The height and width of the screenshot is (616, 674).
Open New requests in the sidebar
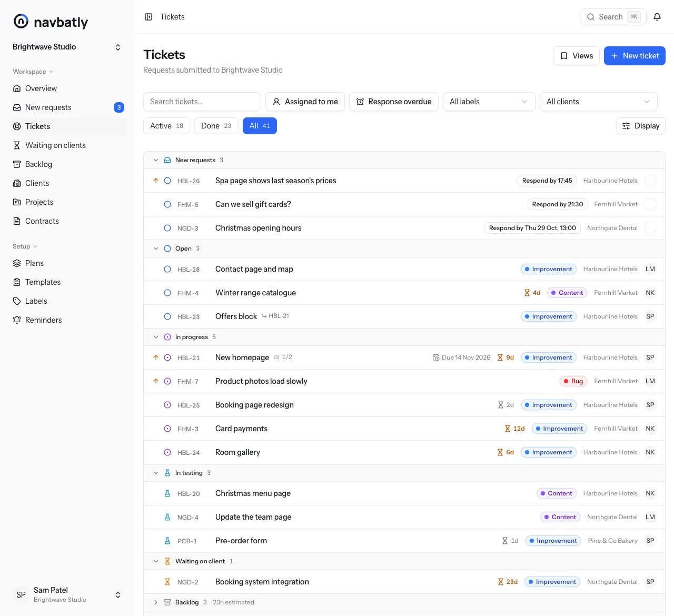pyautogui.click(x=67, y=107)
